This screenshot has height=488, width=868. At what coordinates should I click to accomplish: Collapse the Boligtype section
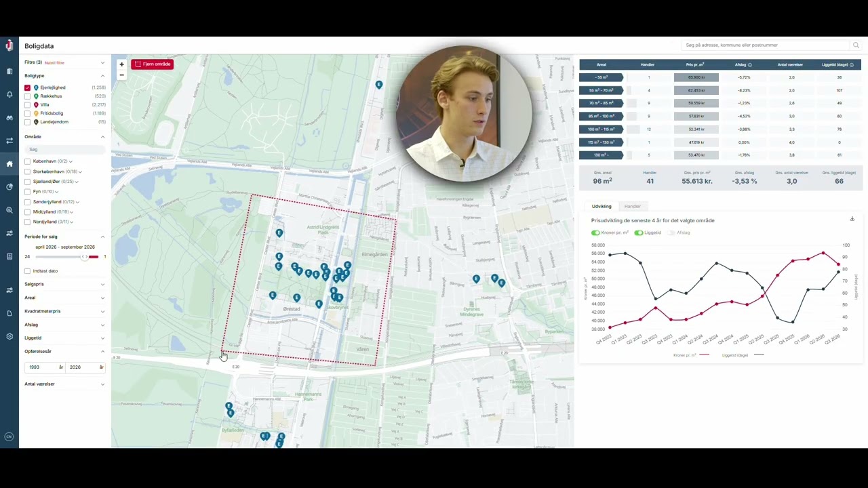click(102, 76)
